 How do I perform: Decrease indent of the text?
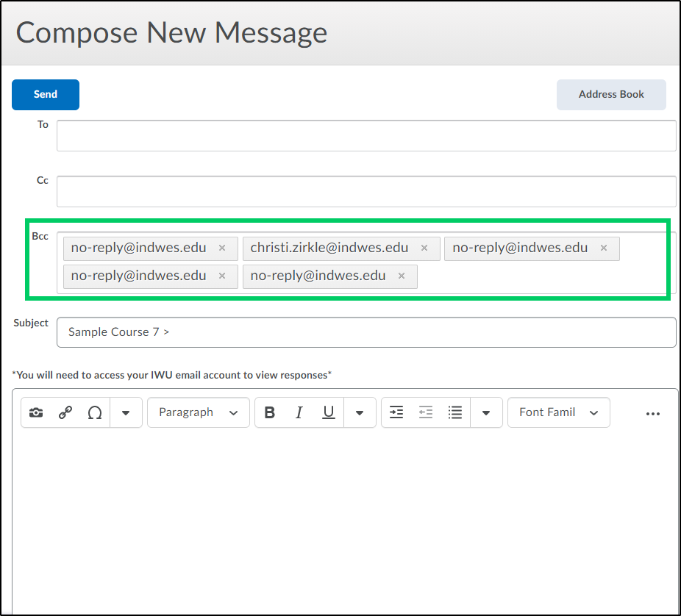(426, 412)
